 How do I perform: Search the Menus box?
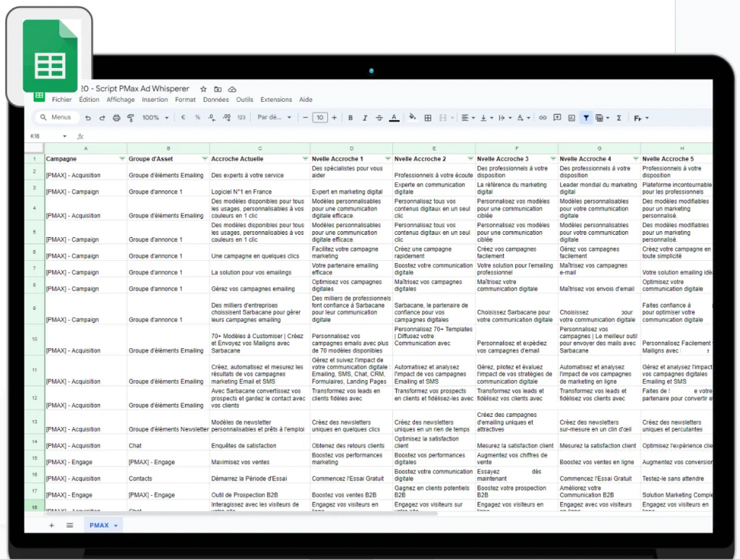click(56, 117)
